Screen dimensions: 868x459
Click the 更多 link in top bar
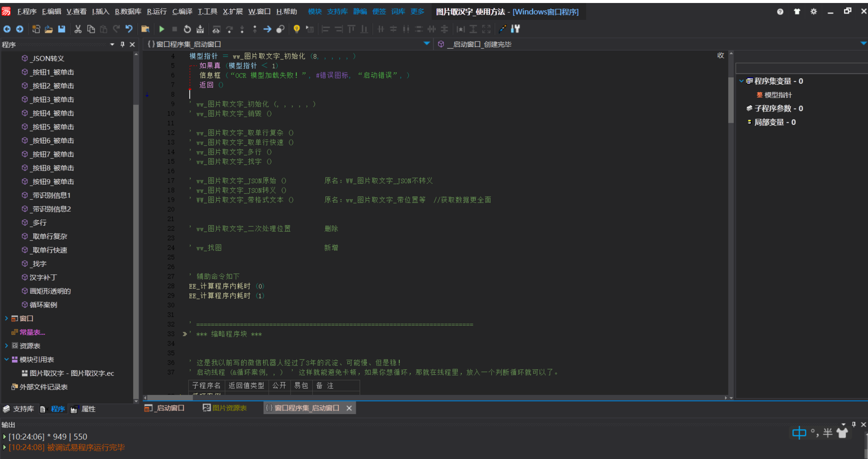(417, 12)
